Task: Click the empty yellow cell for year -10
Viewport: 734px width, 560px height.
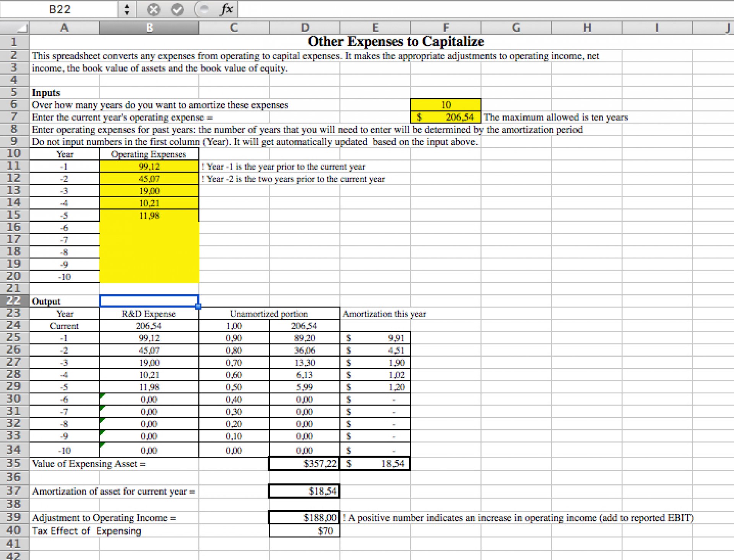Action: tap(149, 277)
